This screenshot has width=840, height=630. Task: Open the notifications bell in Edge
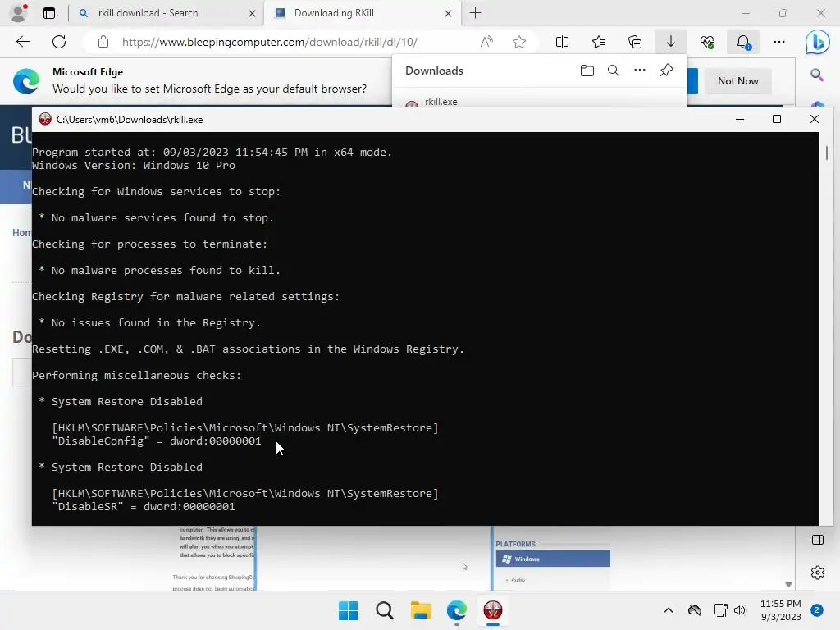743,42
